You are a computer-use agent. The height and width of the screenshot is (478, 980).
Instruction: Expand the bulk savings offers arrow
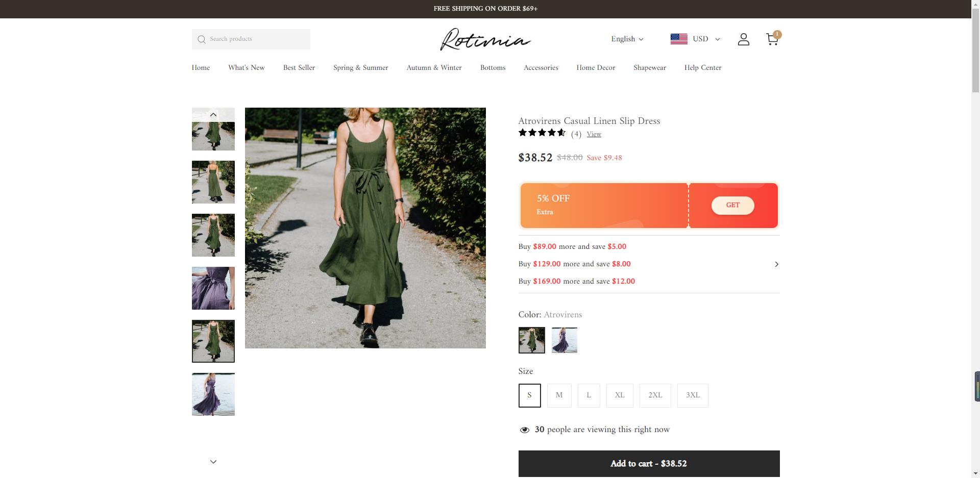tap(776, 264)
